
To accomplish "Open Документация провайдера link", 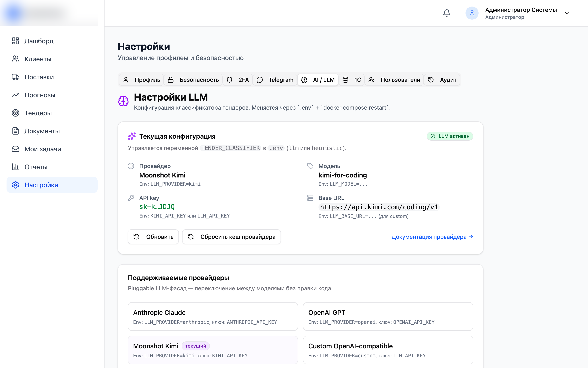I will coord(432,237).
